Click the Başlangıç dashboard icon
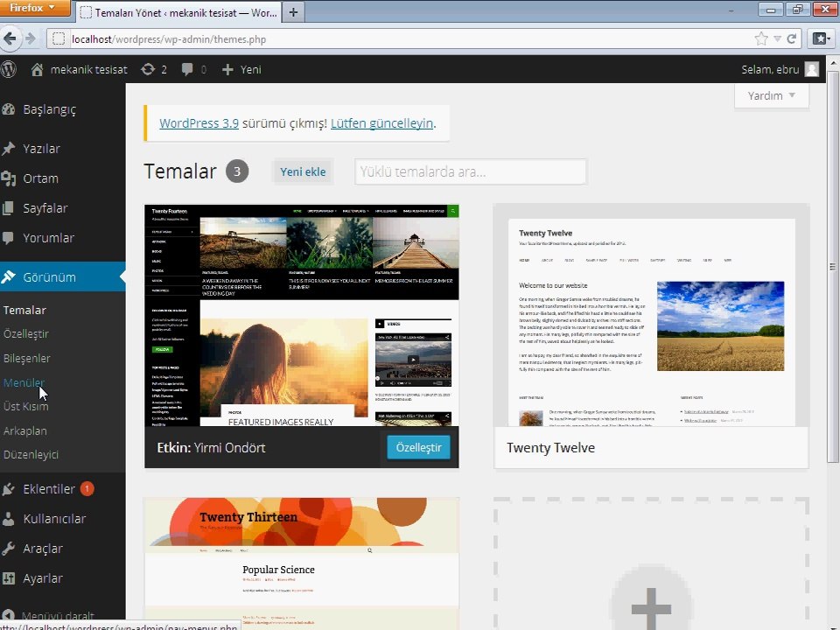This screenshot has height=630, width=840. (9, 109)
